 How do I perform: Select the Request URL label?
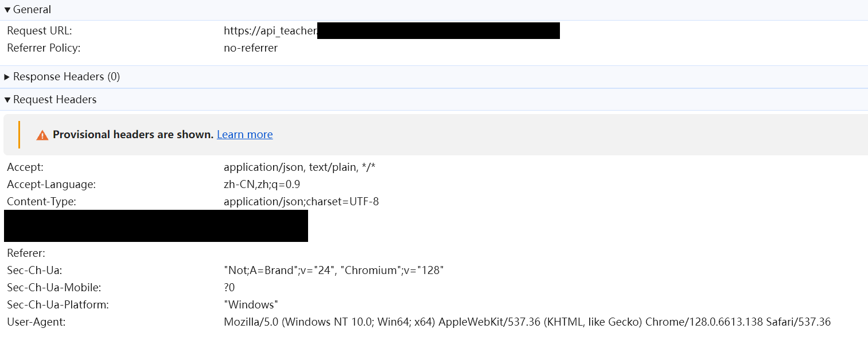[x=40, y=31]
